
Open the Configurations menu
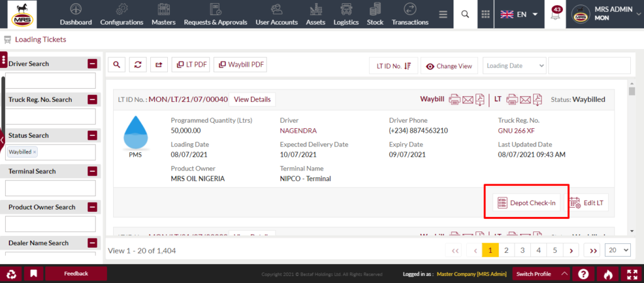pyautogui.click(x=121, y=14)
